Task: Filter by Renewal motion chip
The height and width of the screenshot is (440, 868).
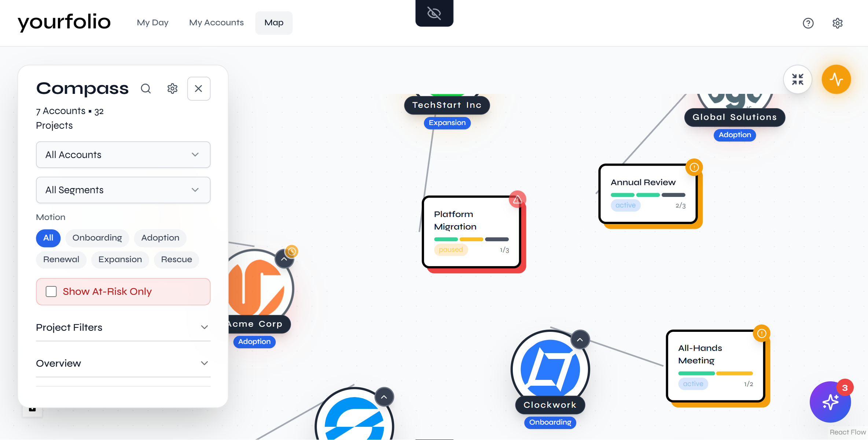Action: pos(61,259)
